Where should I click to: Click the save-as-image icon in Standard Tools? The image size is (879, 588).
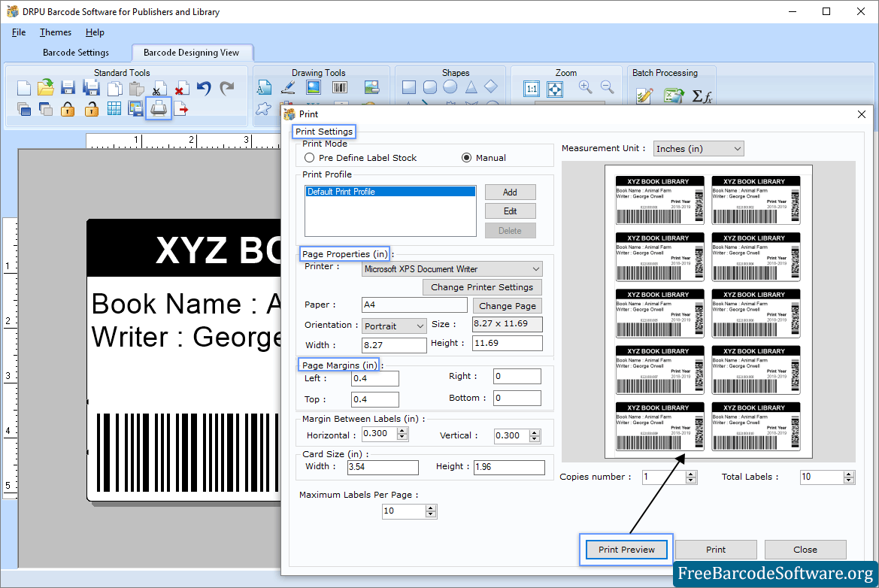point(135,109)
